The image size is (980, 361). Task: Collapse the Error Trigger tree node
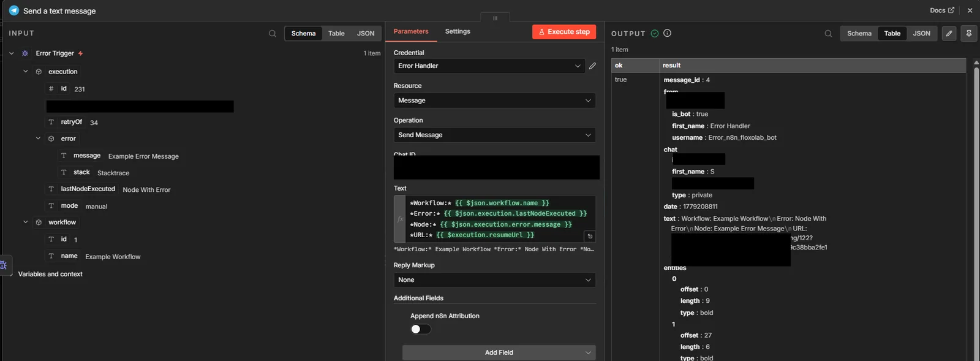pos(11,53)
